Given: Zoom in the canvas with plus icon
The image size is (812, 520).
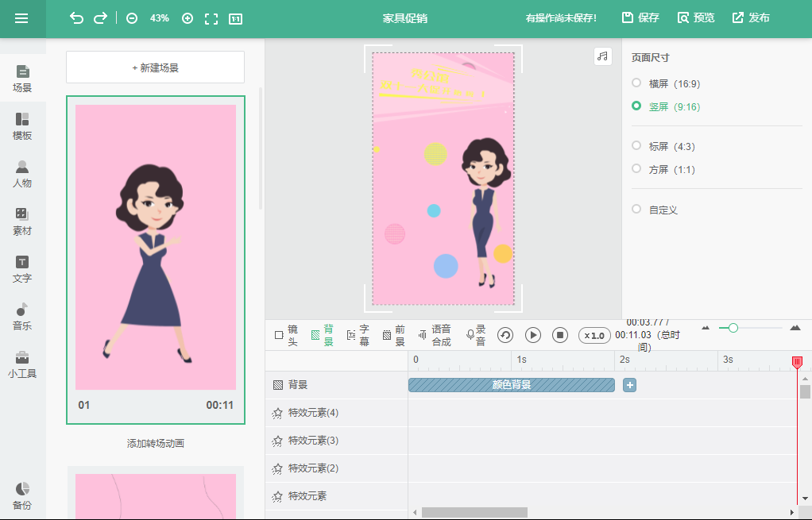Looking at the screenshot, I should 188,18.
